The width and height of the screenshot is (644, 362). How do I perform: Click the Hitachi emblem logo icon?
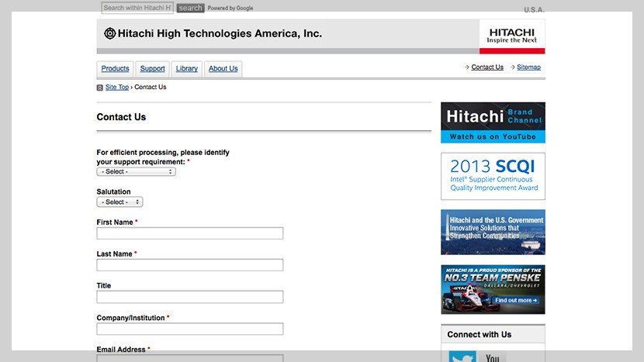coord(109,33)
